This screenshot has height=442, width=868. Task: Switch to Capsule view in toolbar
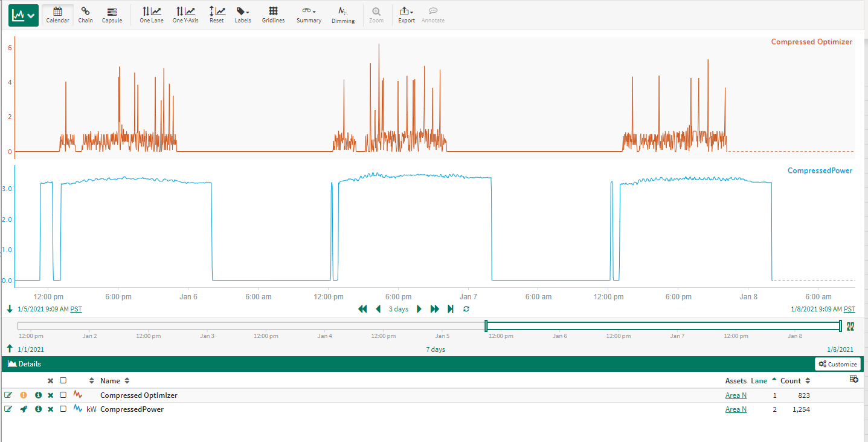pyautogui.click(x=112, y=15)
